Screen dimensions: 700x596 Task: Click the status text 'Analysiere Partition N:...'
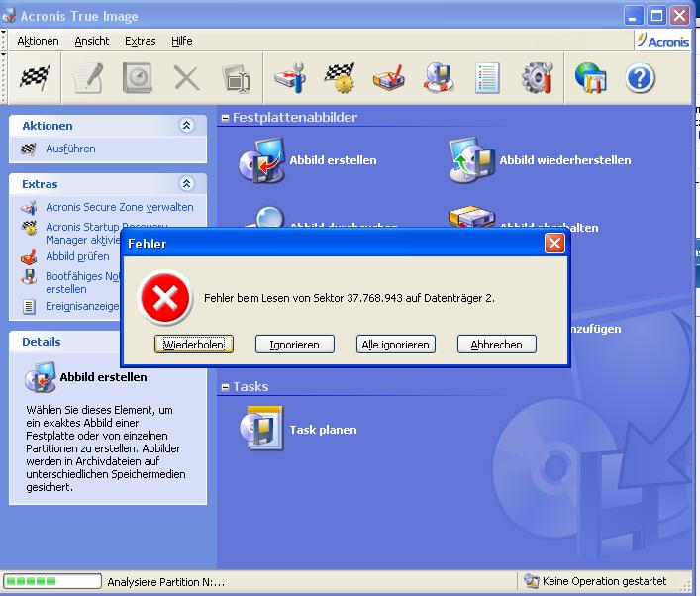(x=165, y=582)
